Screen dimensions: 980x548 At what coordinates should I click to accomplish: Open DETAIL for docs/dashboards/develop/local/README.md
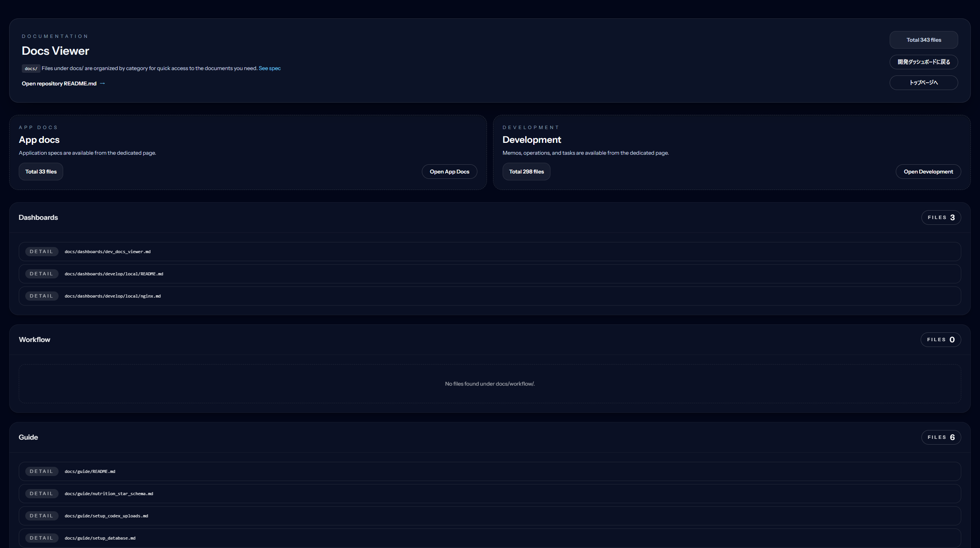click(42, 273)
